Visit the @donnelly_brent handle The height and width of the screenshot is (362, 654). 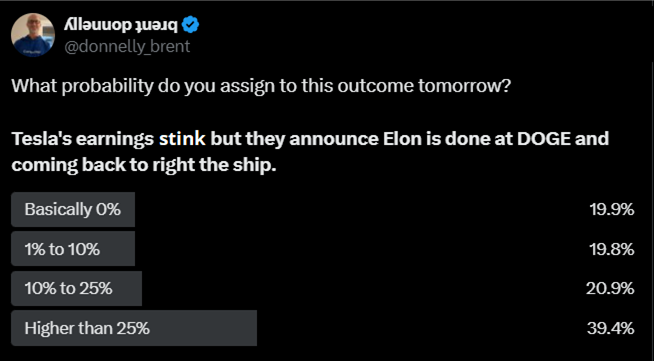point(127,46)
